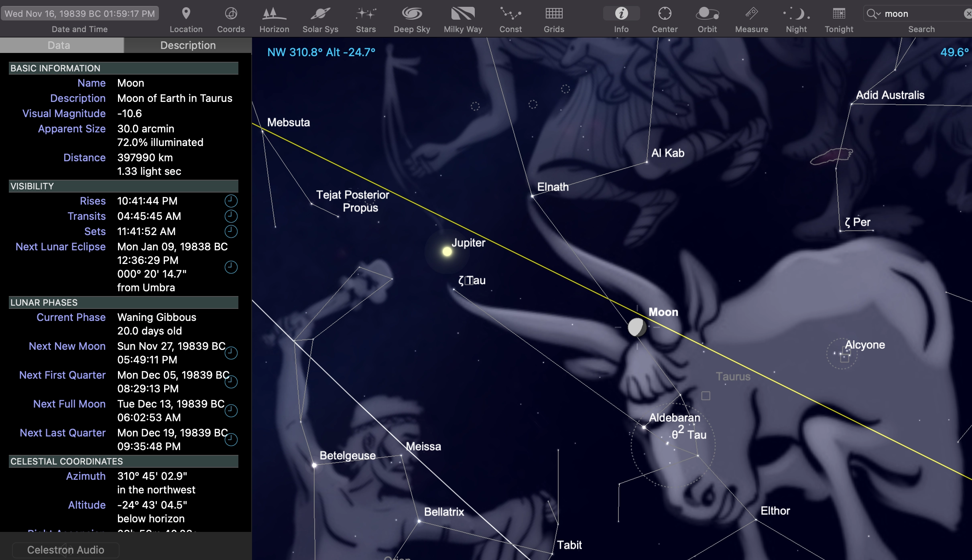
Task: Click the Celestron Audio button
Action: click(66, 550)
